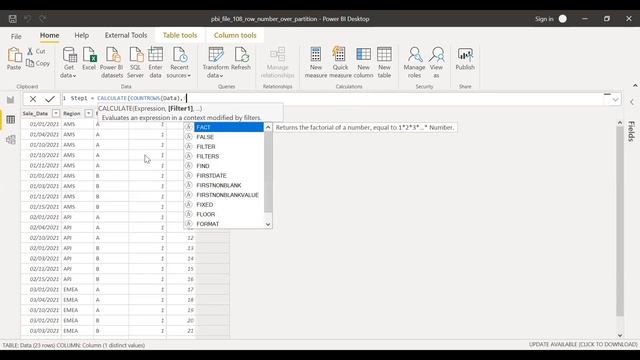Expand the Fields pane
Screen dimensions: 640x360
tap(632, 102)
